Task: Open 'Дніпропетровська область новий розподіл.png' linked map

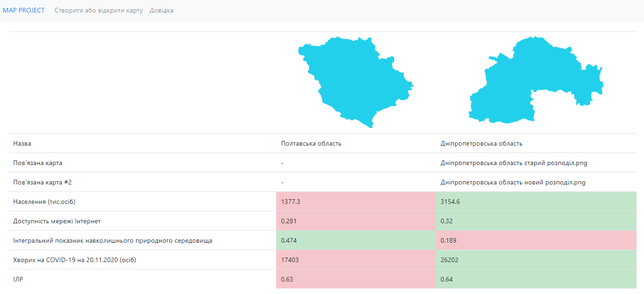Action: pos(513,182)
